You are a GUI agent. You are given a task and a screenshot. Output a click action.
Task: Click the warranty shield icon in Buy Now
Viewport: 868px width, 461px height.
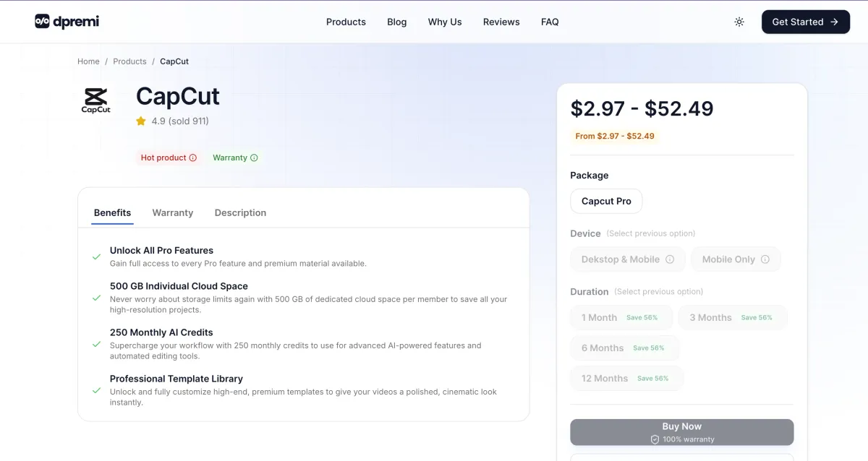(x=655, y=439)
